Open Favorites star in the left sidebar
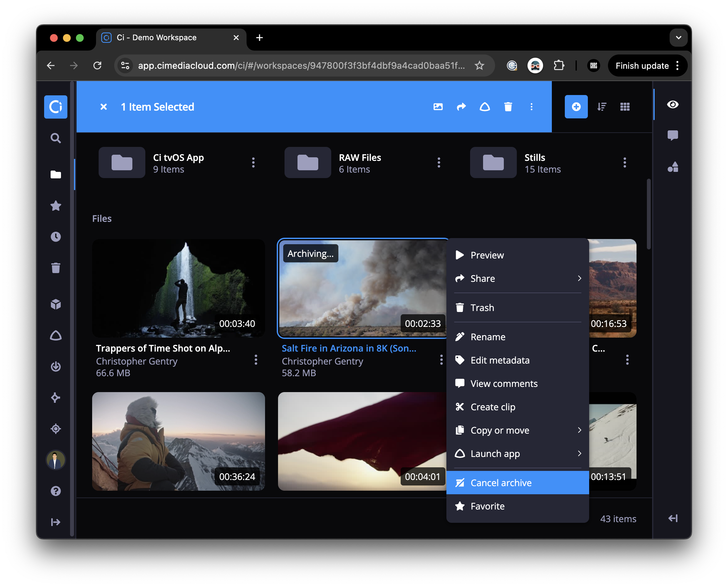This screenshot has width=728, height=587. [55, 206]
